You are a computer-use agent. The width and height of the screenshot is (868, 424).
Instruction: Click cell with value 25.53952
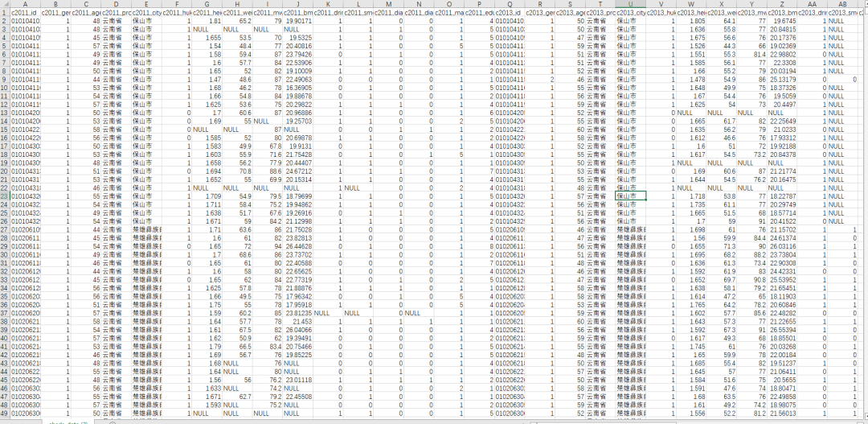coord(782,279)
